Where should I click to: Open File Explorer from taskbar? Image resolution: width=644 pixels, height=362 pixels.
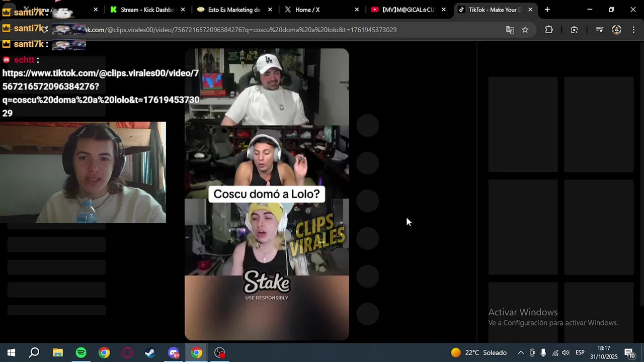(x=58, y=352)
